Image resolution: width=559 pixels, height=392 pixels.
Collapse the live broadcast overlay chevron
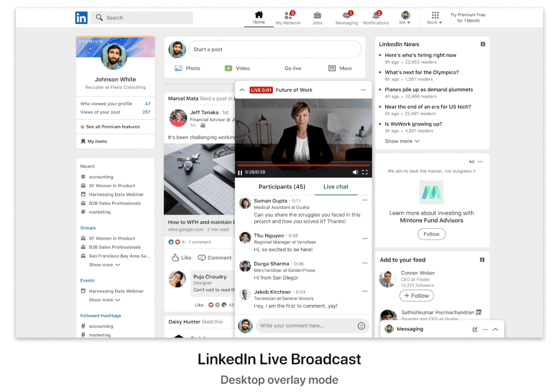click(x=242, y=90)
